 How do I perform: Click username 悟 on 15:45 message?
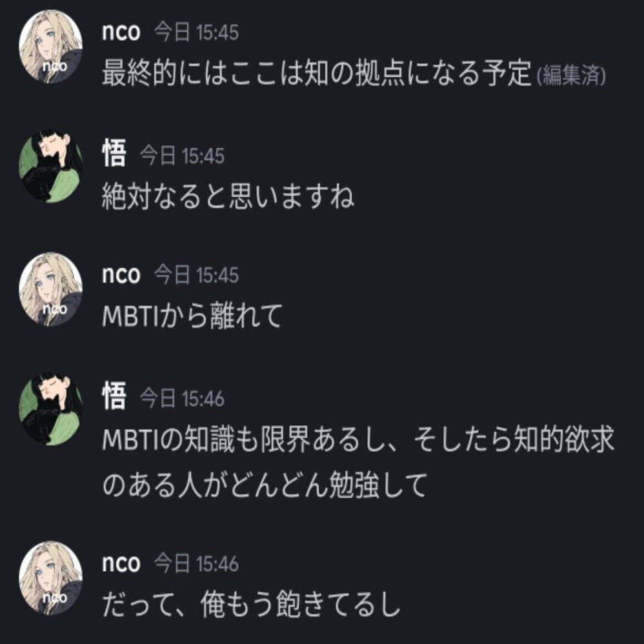coord(114,153)
